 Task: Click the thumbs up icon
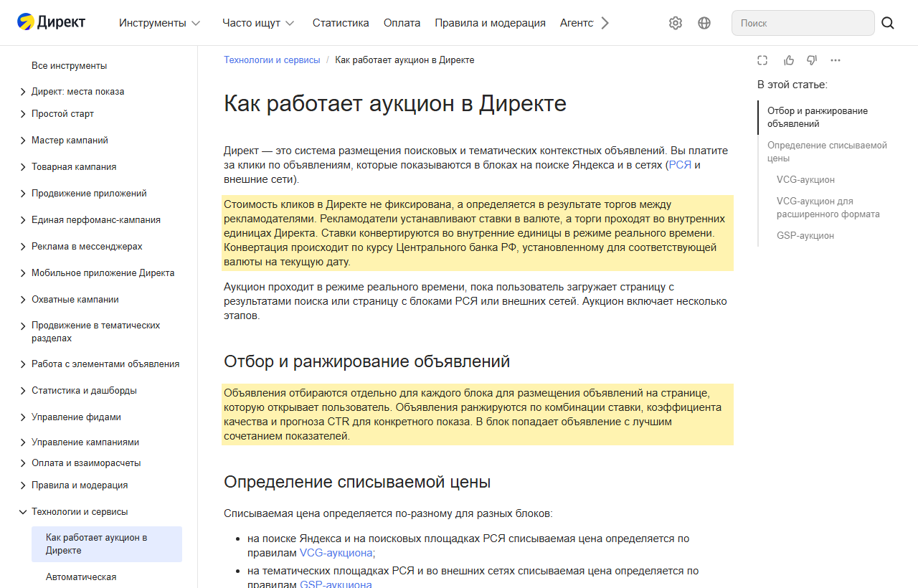click(x=789, y=60)
